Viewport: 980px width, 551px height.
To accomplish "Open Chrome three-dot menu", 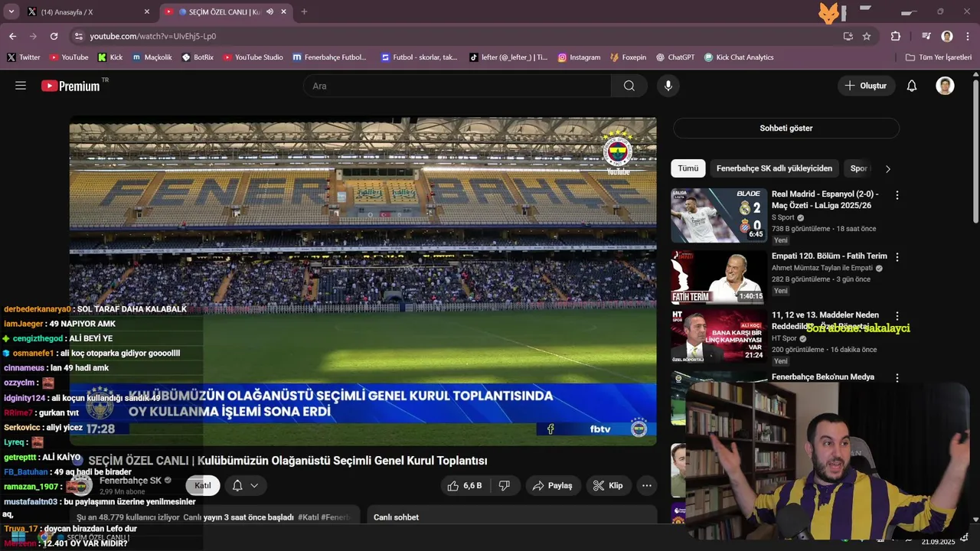I will point(966,36).
